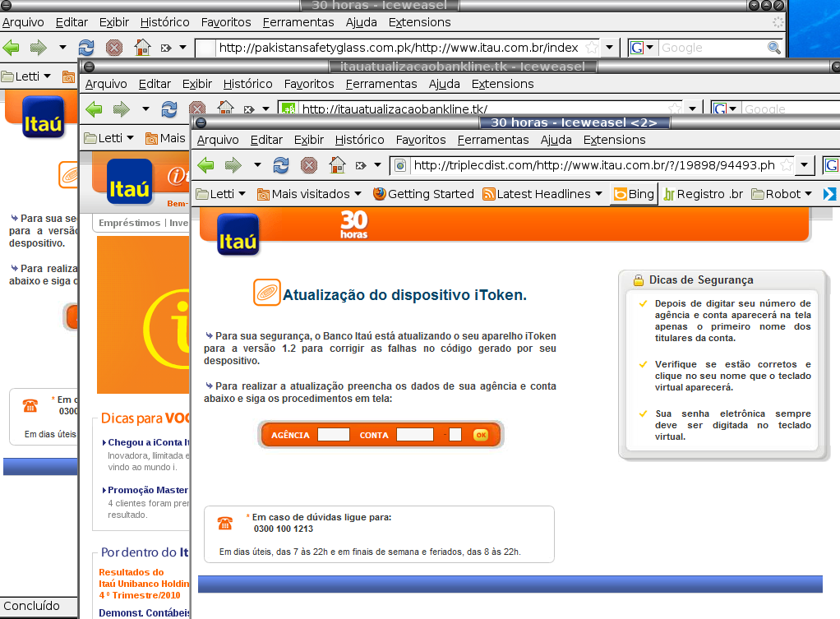Reload the itauatualizacaobankline.tk window
Image resolution: width=840 pixels, height=619 pixels.
pos(168,109)
